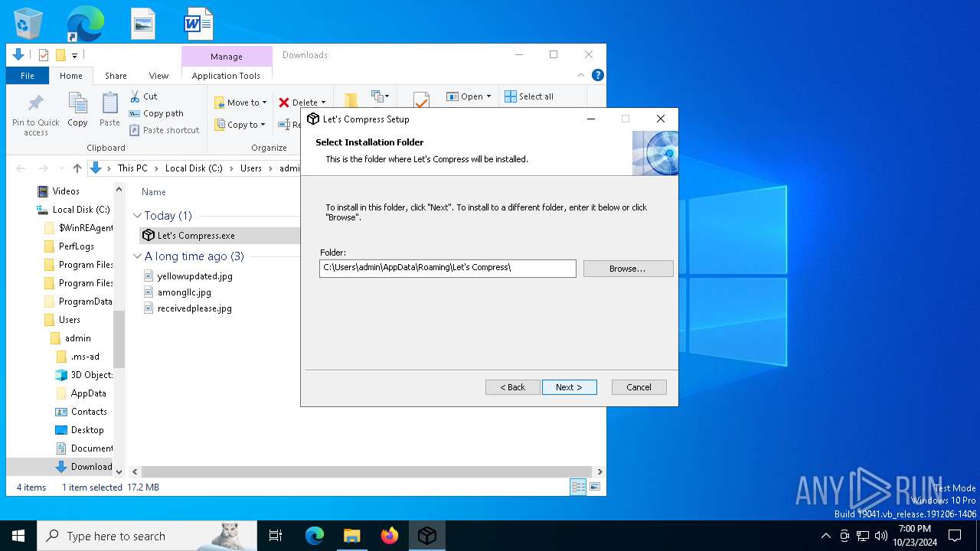Viewport: 980px width, 551px height.
Task: Click the Pin to Quick access pin icon
Action: [35, 103]
